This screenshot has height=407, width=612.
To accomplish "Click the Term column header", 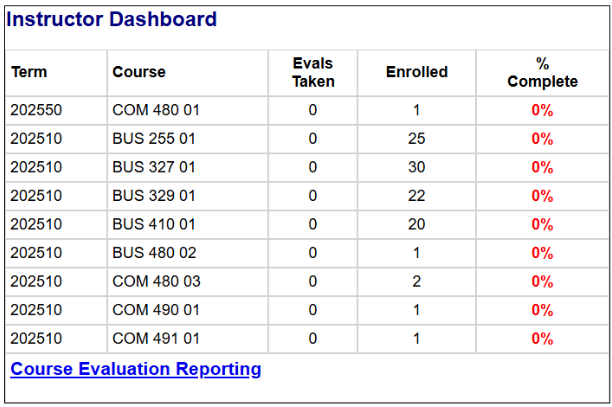I will tap(29, 72).
